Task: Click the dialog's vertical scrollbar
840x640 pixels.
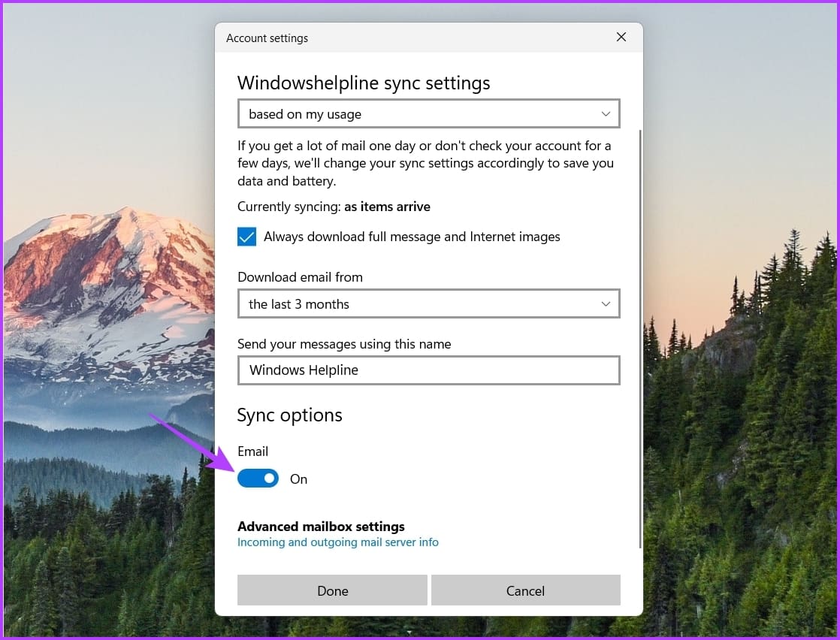Action: click(x=640, y=339)
